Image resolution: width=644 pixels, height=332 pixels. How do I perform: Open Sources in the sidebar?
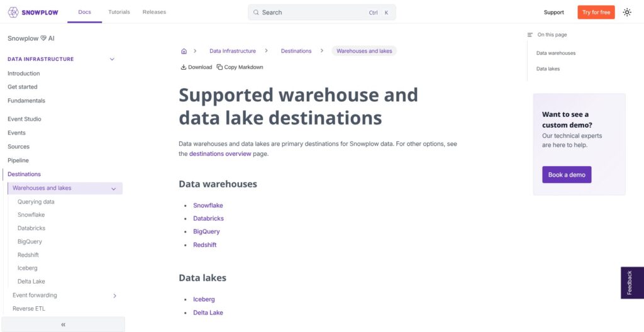[x=18, y=147]
